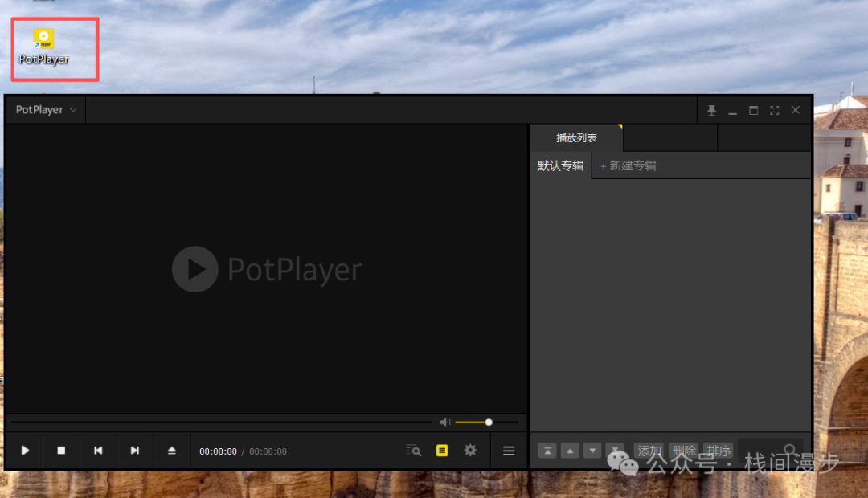Close the PotPlayer window
Viewport: 868px width, 498px height.
(796, 110)
